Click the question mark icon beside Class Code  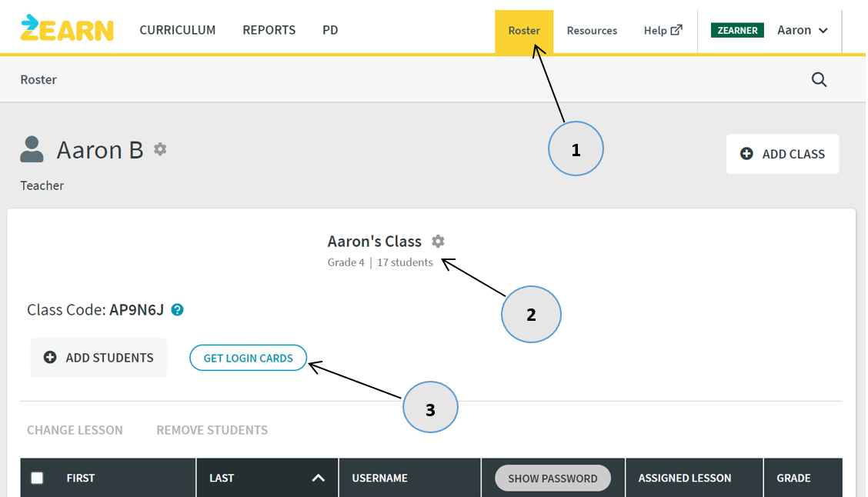point(177,310)
